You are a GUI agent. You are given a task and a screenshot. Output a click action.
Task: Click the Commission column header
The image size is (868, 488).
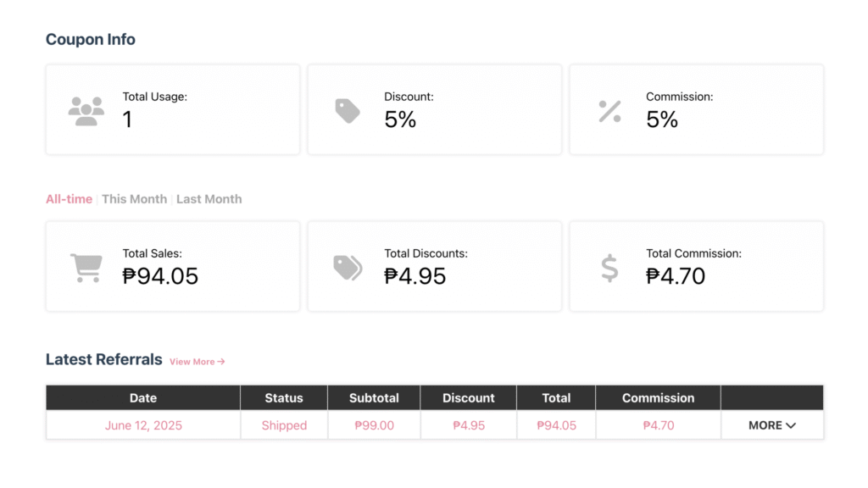click(x=658, y=398)
